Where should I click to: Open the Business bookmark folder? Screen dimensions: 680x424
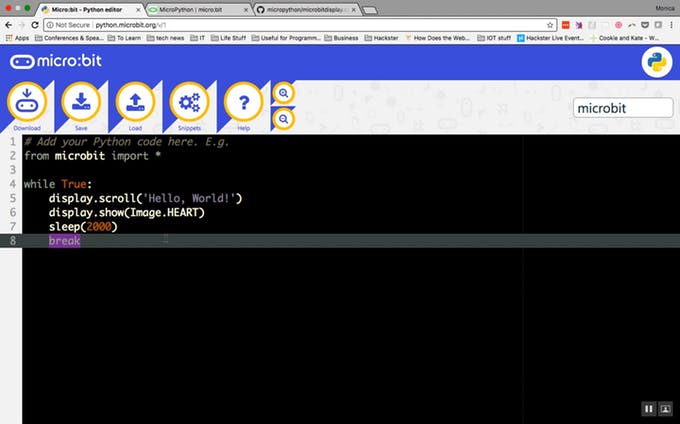(x=341, y=38)
